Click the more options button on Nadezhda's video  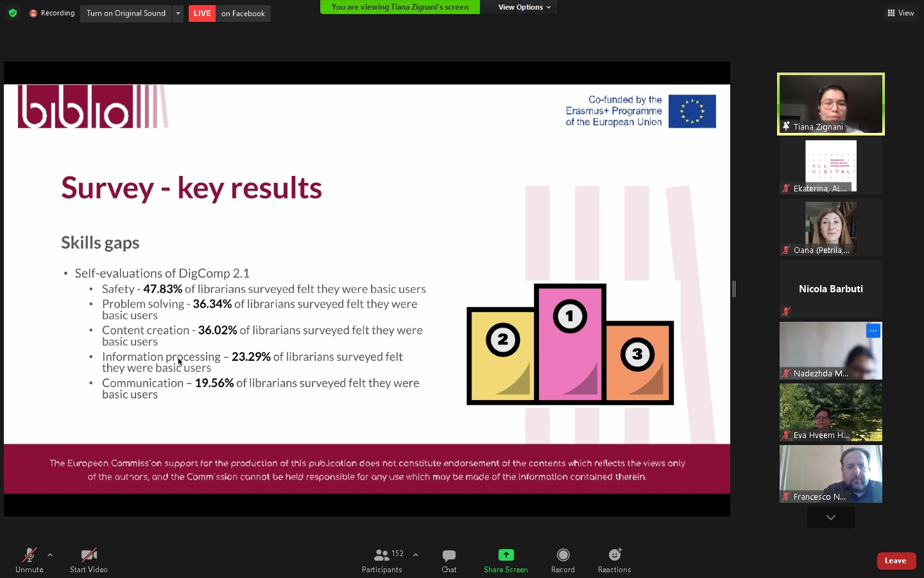873,331
